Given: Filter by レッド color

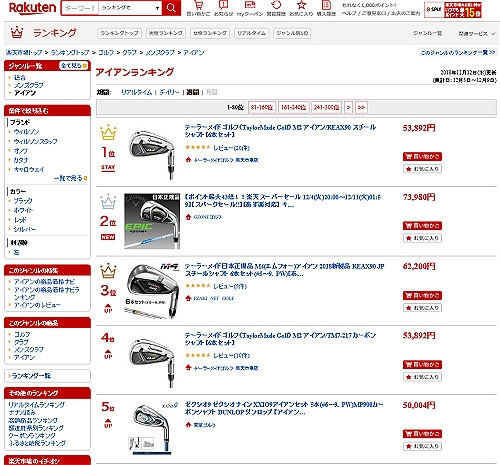Looking at the screenshot, I should click(x=20, y=220).
